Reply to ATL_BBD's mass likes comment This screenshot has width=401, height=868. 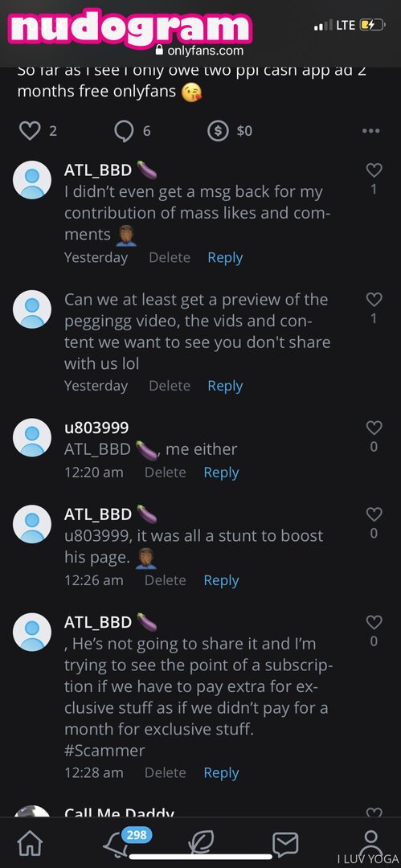coord(225,257)
